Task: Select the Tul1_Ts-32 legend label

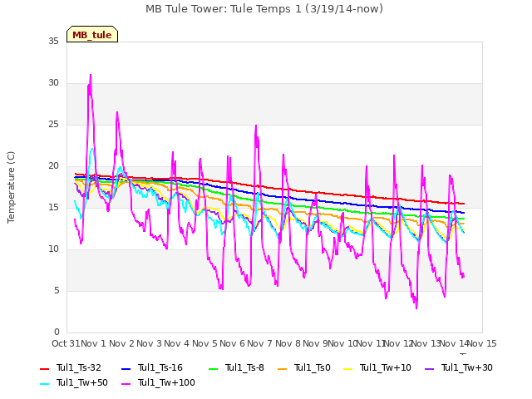Action: tap(79, 367)
